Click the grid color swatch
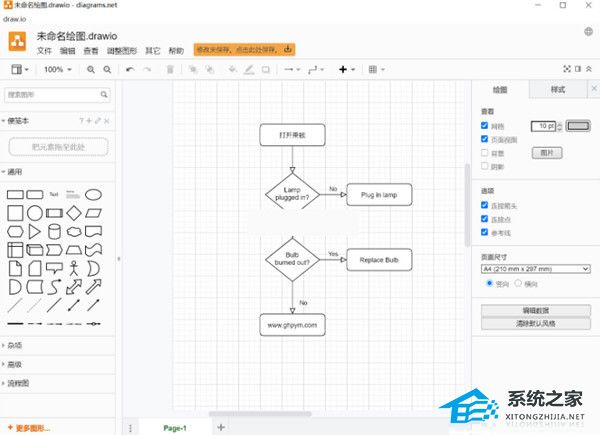 tap(579, 126)
